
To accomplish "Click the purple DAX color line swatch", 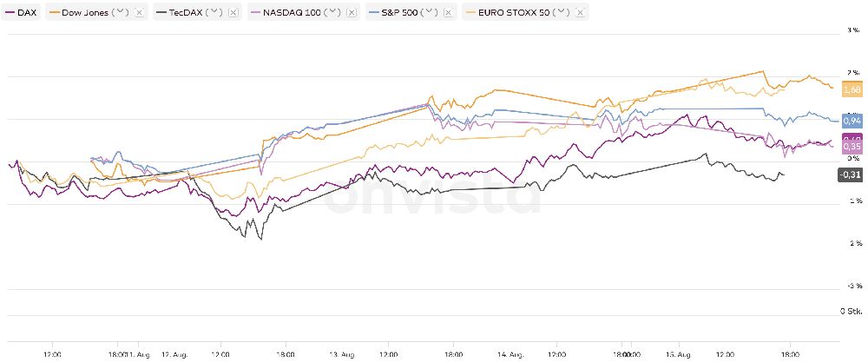I will (10, 13).
